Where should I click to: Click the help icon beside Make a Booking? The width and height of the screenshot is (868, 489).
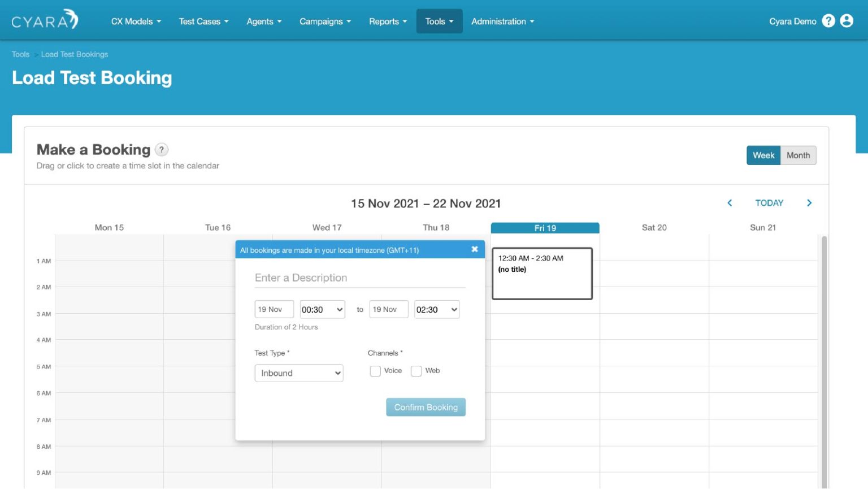(162, 149)
